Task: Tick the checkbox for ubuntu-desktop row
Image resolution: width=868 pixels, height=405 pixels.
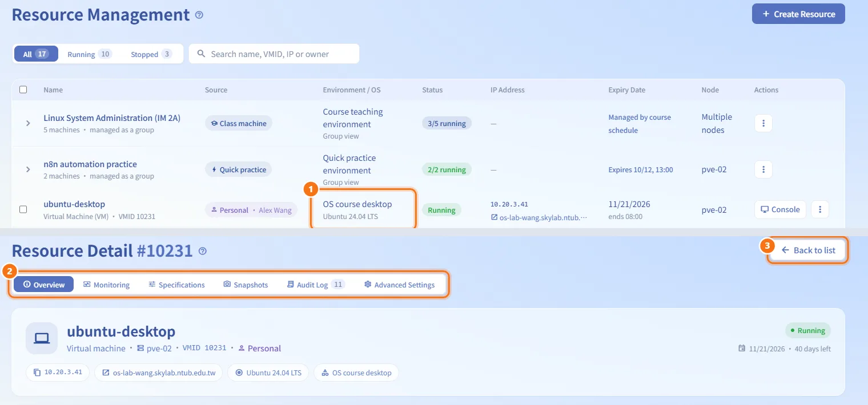Action: pos(23,209)
